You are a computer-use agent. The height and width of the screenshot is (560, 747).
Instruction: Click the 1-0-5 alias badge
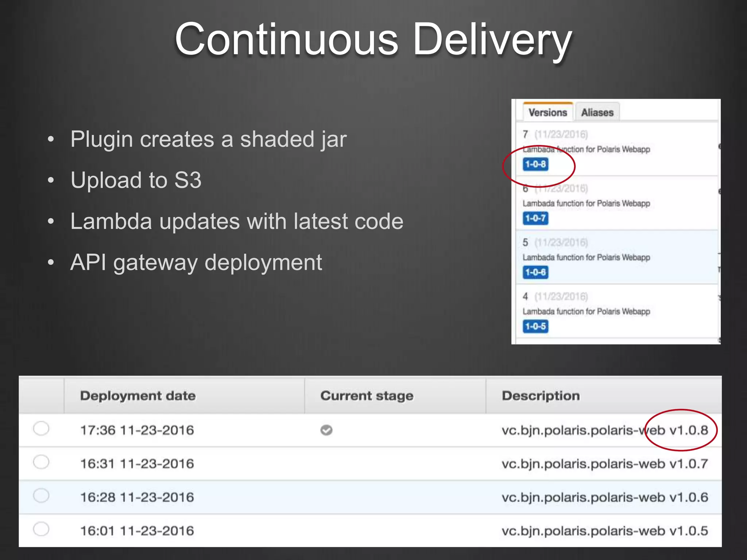coord(535,326)
